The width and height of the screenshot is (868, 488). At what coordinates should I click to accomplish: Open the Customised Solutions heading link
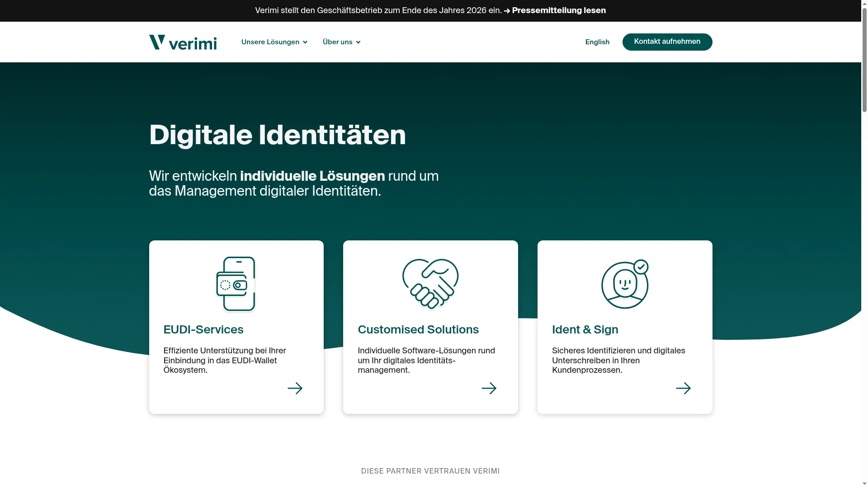[x=418, y=330]
